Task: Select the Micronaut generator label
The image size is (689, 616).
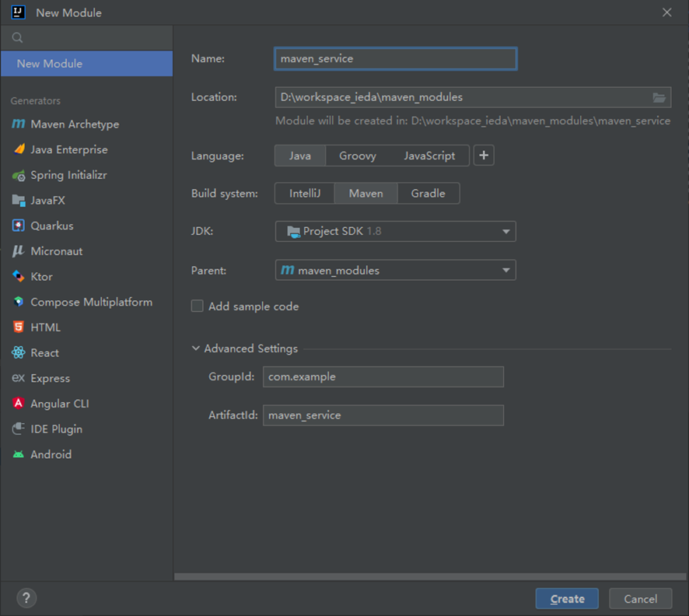Action: pyautogui.click(x=56, y=251)
